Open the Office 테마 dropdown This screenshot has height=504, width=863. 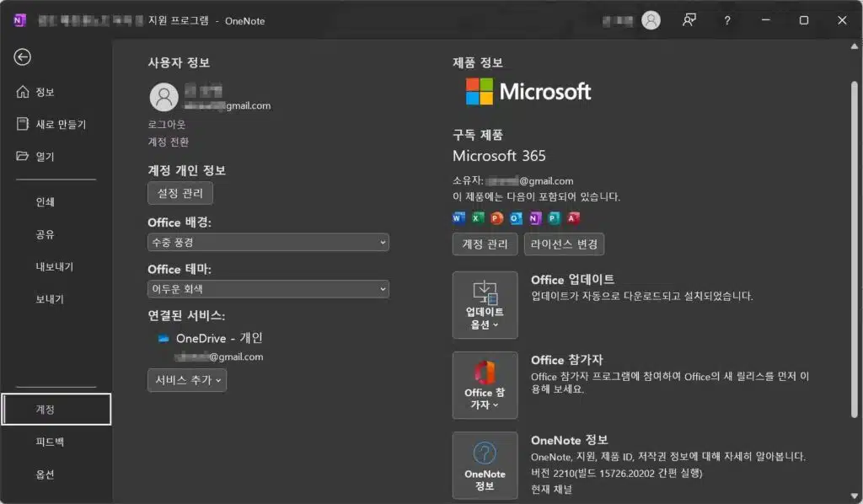click(x=268, y=289)
